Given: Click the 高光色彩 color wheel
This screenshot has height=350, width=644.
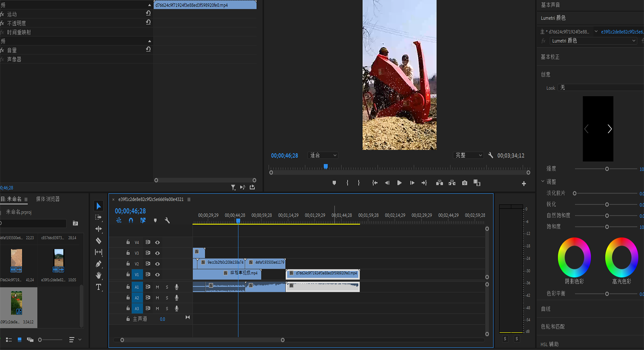Looking at the screenshot, I should coord(621,257).
